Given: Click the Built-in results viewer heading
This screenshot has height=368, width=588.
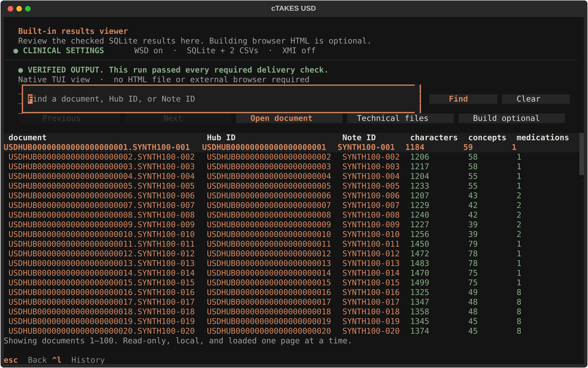Looking at the screenshot, I should (x=73, y=31).
